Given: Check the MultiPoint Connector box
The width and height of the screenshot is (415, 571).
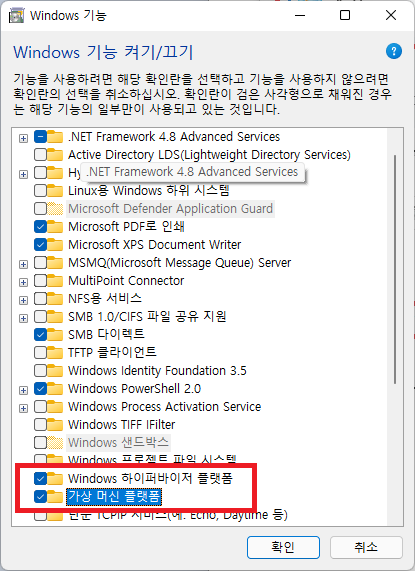Looking at the screenshot, I should (x=40, y=281).
